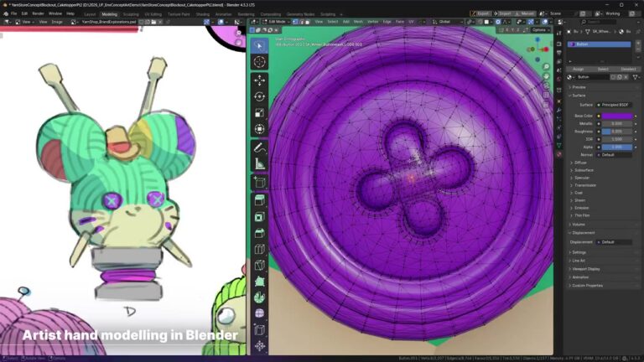Expand the Custom Properties panel
644x362 pixels.
pyautogui.click(x=587, y=286)
